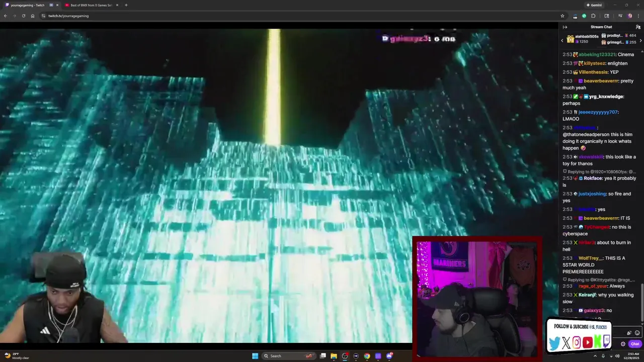Open Google Chrome taskbar icon
Screen dimensions: 644x362
pyautogui.click(x=367, y=356)
